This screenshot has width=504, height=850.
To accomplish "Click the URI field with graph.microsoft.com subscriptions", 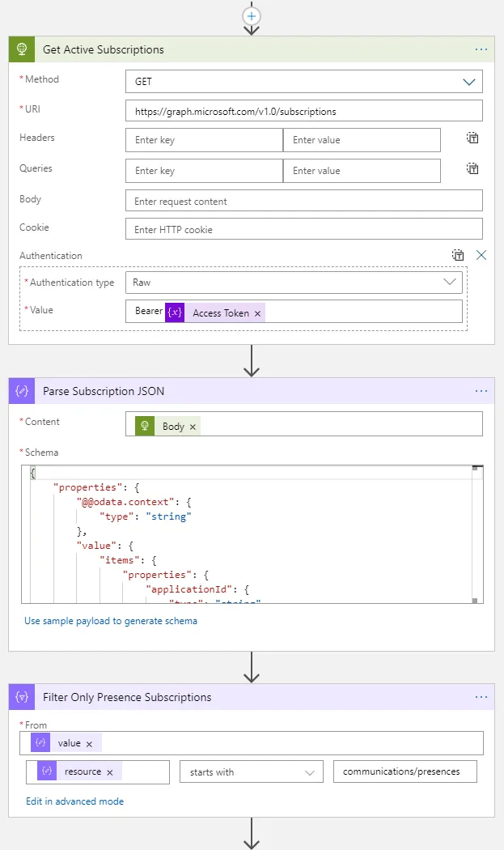I will click(x=304, y=111).
